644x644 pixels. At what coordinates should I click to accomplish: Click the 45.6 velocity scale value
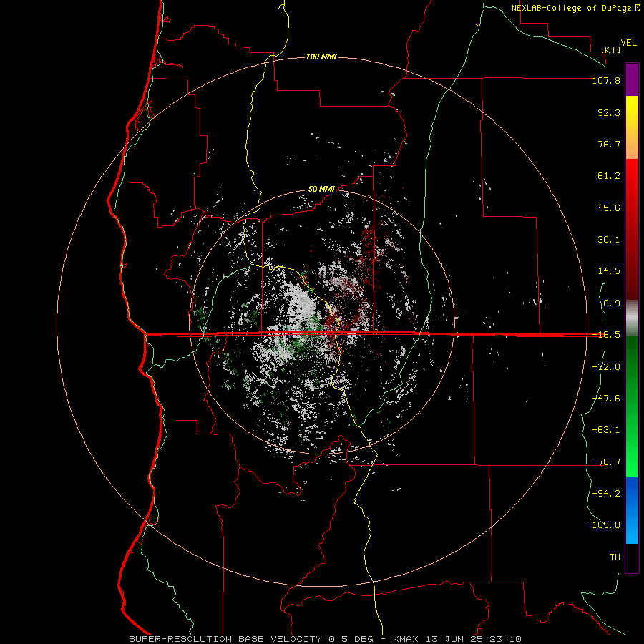click(609, 208)
